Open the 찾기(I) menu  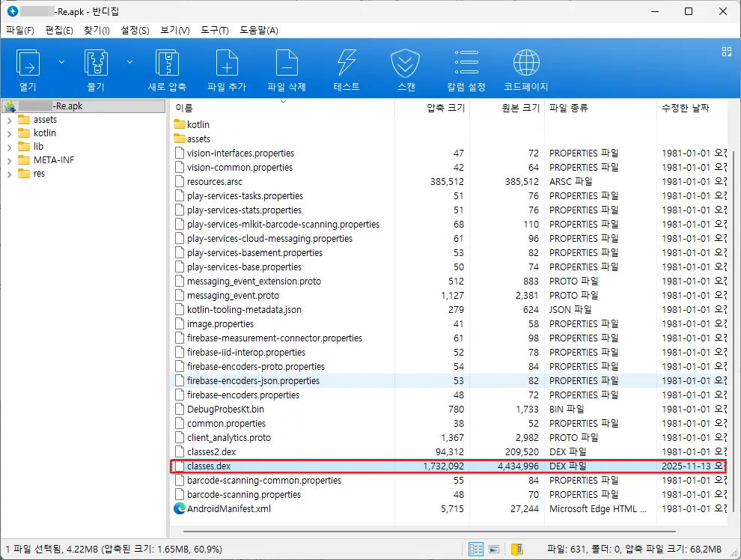[97, 31]
